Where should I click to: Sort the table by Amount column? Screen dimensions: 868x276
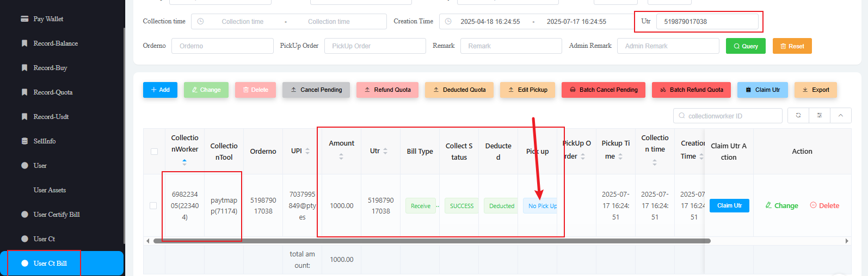[x=341, y=156]
